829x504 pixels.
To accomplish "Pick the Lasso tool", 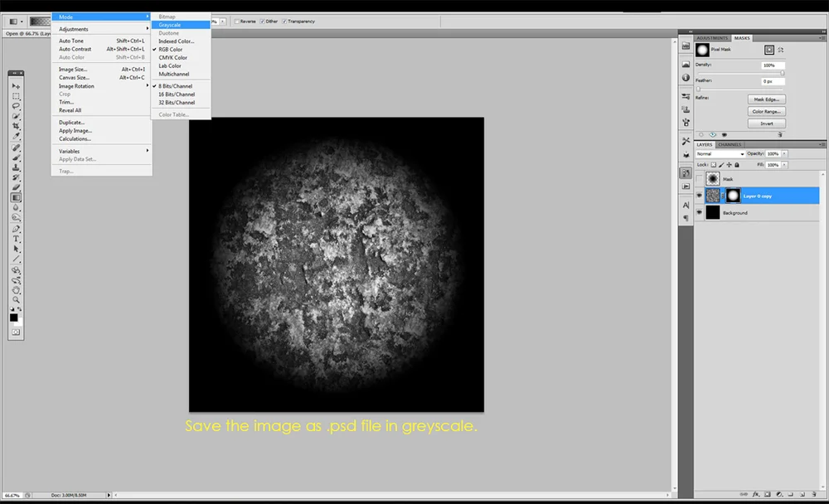I will (16, 106).
